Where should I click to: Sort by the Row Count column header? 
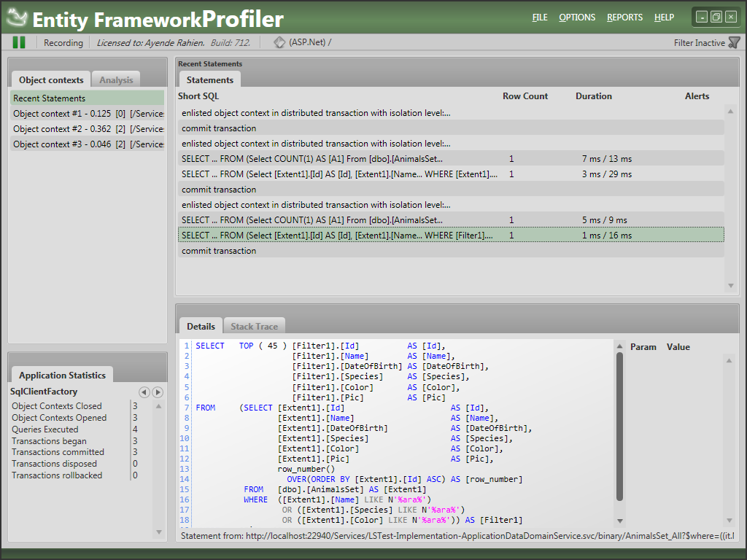[525, 96]
